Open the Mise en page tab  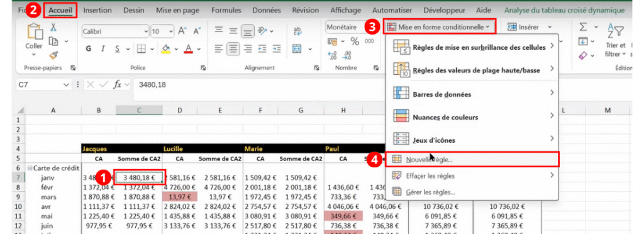pos(177,10)
